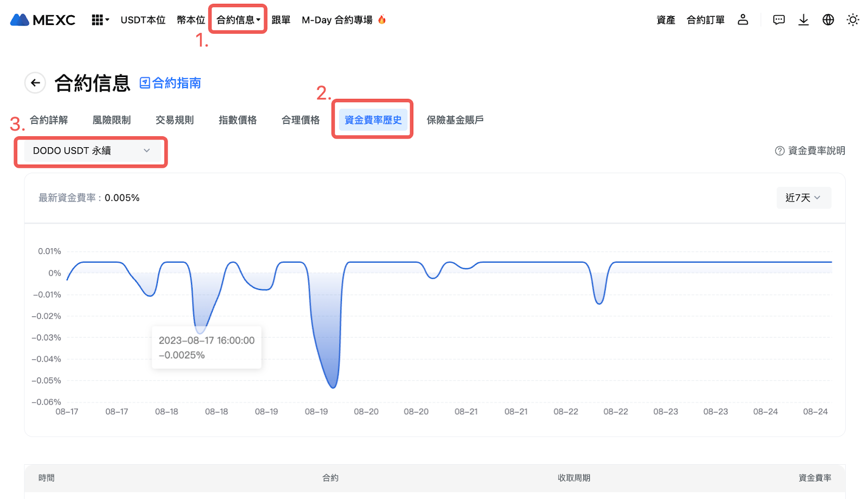Switch to the 風險限制 tab
Image resolution: width=868 pixels, height=499 pixels.
(112, 120)
